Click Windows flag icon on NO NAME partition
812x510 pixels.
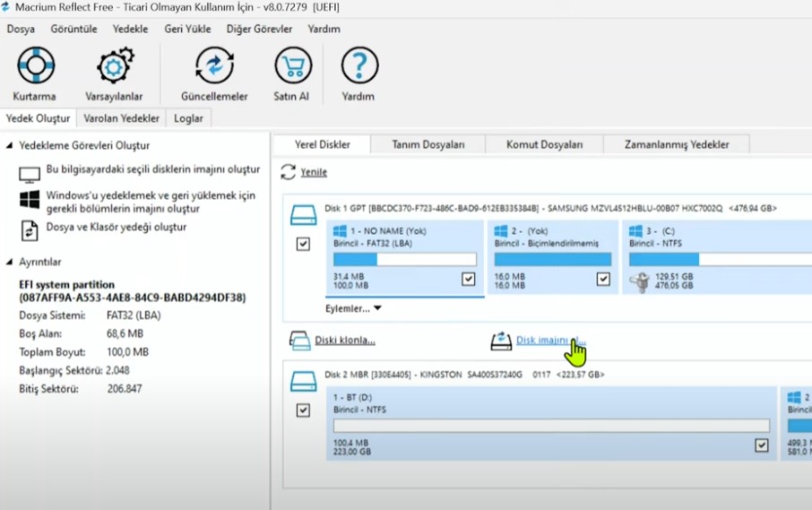(x=340, y=231)
